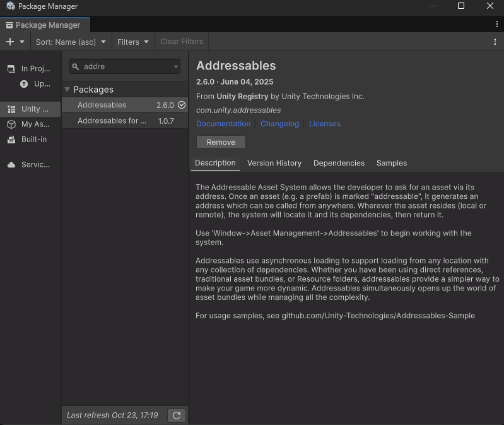The height and width of the screenshot is (425, 504).
Task: Click the My Assets cube icon
Action: 11,124
